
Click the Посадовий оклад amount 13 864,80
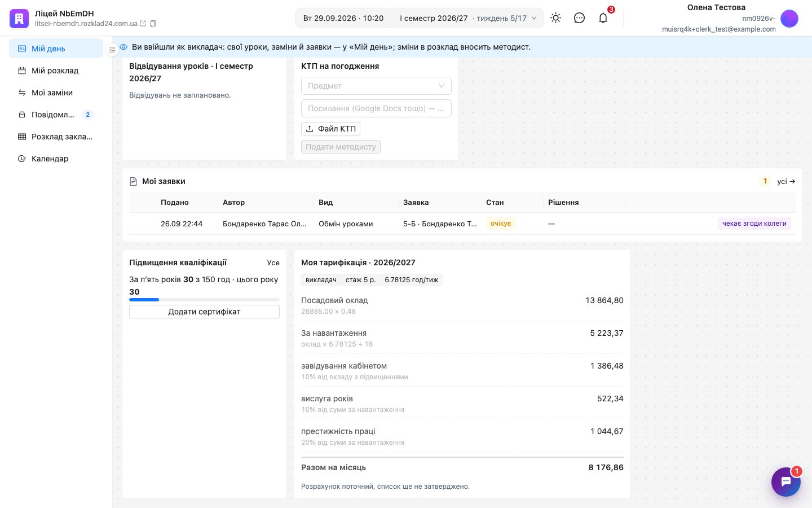(604, 300)
